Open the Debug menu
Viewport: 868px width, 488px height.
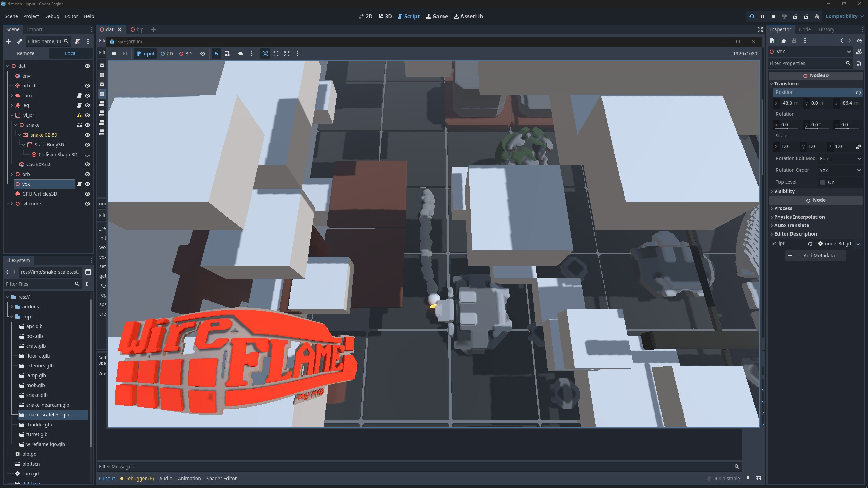52,16
